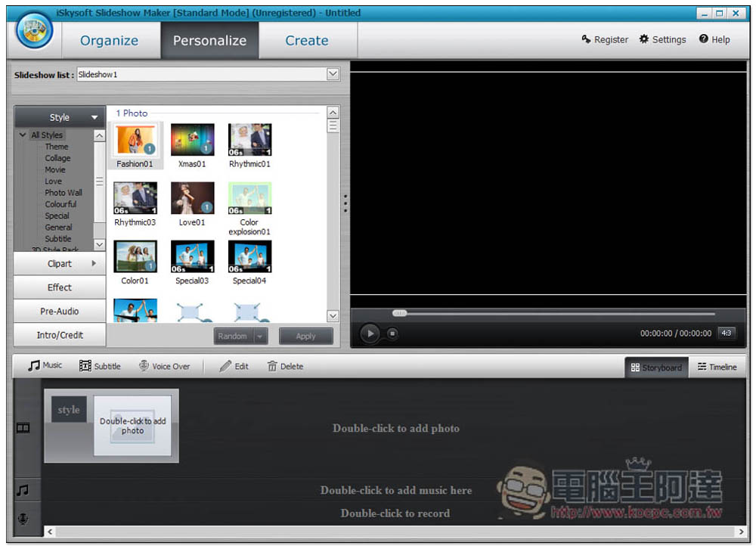Stop preview playback
Image resolution: width=756 pixels, height=549 pixels.
[x=392, y=333]
